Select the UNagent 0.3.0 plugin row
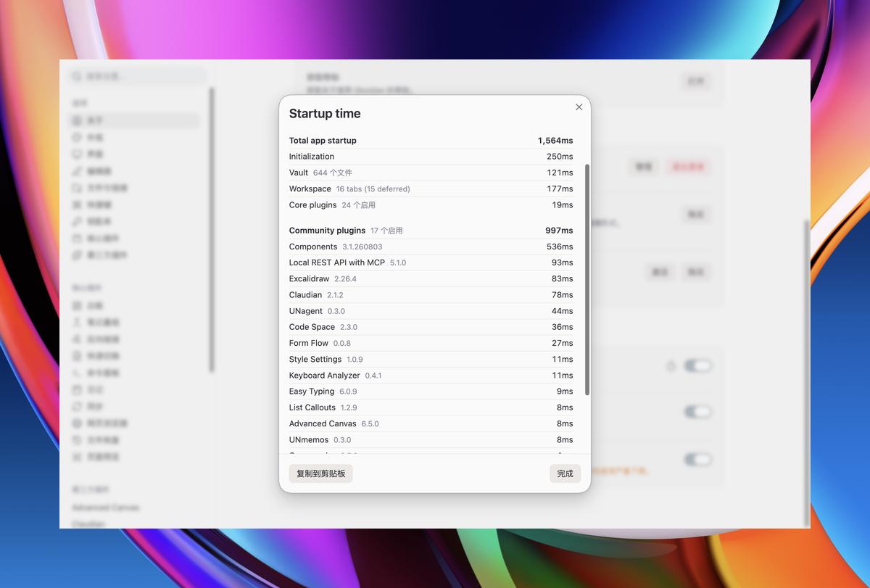 [x=431, y=311]
